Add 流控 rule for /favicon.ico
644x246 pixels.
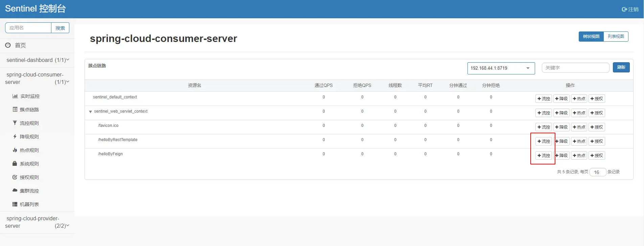[x=544, y=127]
